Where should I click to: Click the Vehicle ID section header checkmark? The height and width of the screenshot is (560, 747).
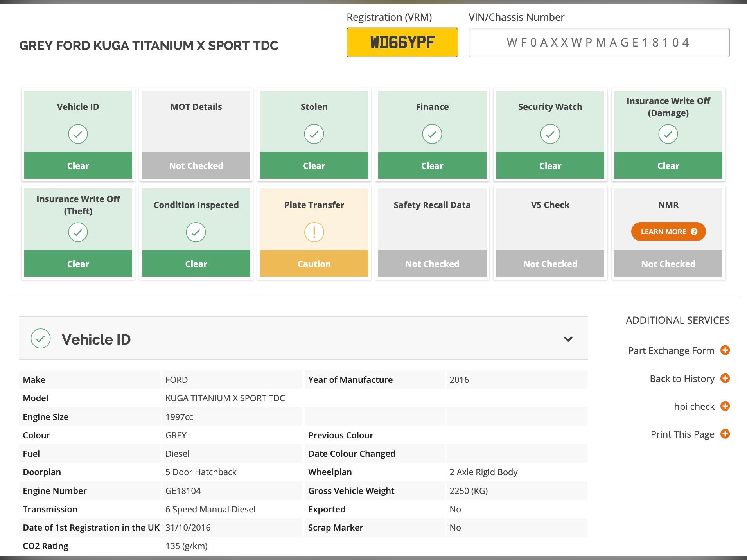tap(41, 339)
